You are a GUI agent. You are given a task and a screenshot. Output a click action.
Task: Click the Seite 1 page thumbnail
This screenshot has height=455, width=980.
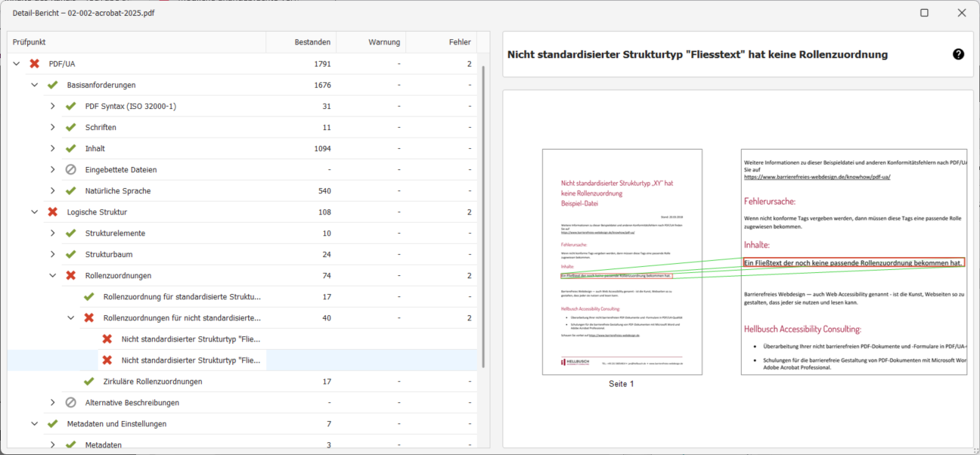pyautogui.click(x=622, y=262)
